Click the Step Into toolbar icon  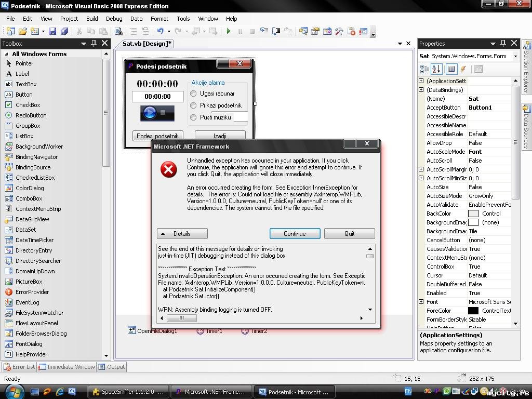coord(264,31)
